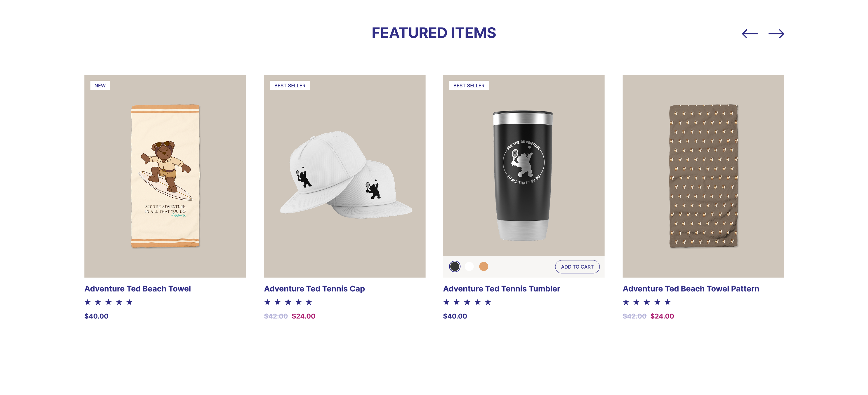Click the BEST SELLER badge on tennis cap
Screen dimensions: 868x395
[290, 86]
